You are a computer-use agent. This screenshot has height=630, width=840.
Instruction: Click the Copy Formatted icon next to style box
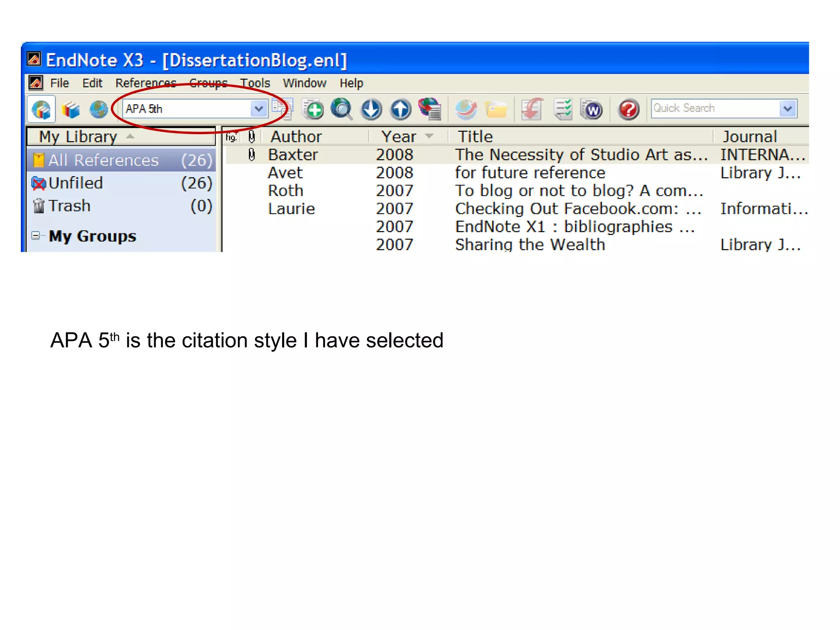[x=282, y=109]
